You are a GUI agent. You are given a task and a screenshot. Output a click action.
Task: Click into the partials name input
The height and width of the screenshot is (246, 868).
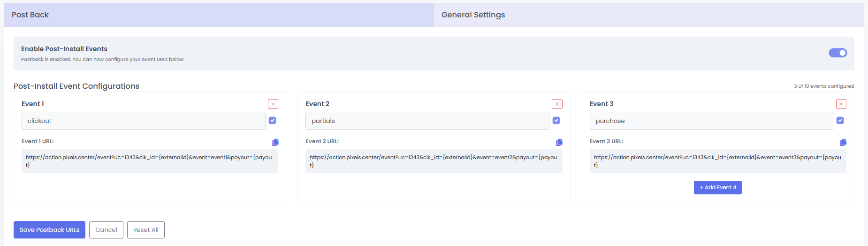point(427,121)
